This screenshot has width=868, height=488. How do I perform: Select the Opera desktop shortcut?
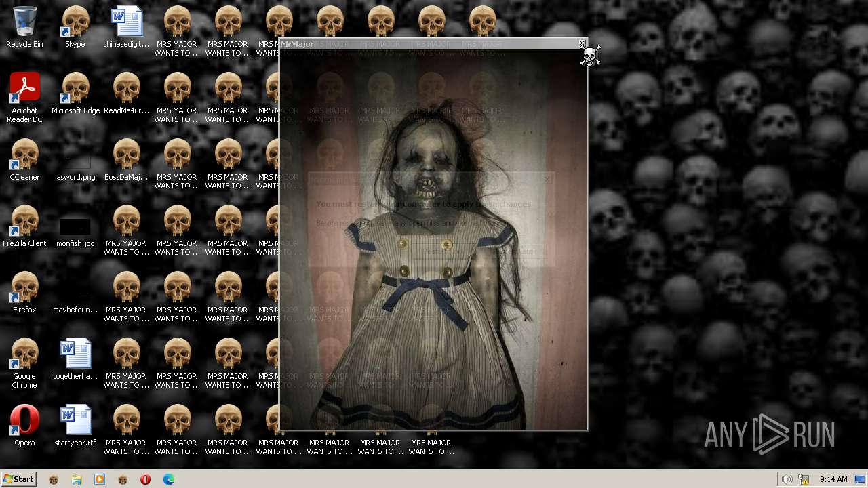pos(24,426)
